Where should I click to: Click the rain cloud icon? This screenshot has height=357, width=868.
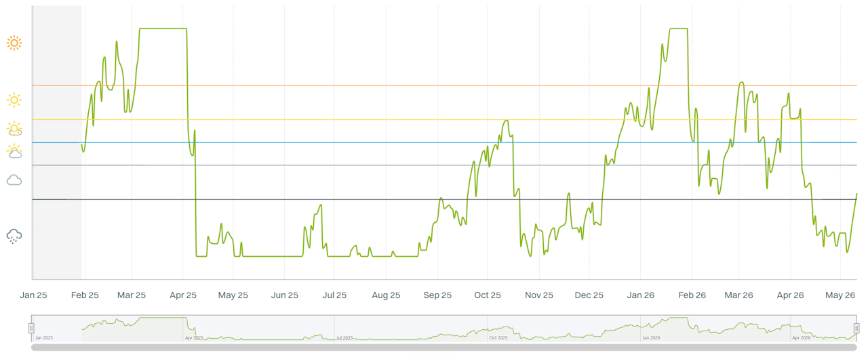click(x=14, y=236)
